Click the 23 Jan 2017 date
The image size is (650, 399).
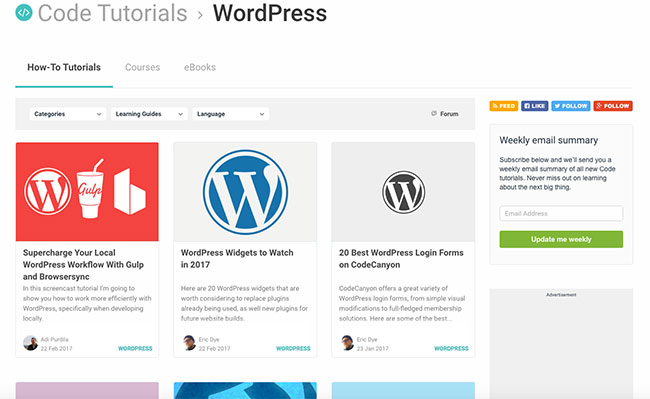point(373,348)
